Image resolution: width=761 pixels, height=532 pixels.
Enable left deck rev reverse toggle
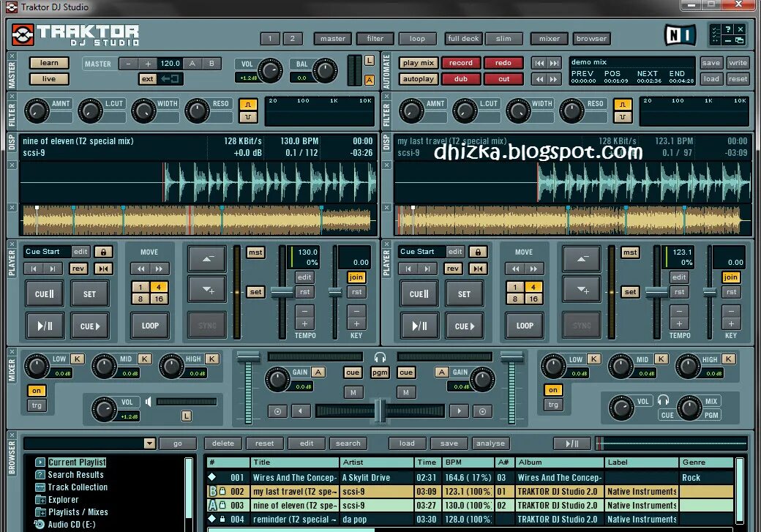[x=78, y=269]
